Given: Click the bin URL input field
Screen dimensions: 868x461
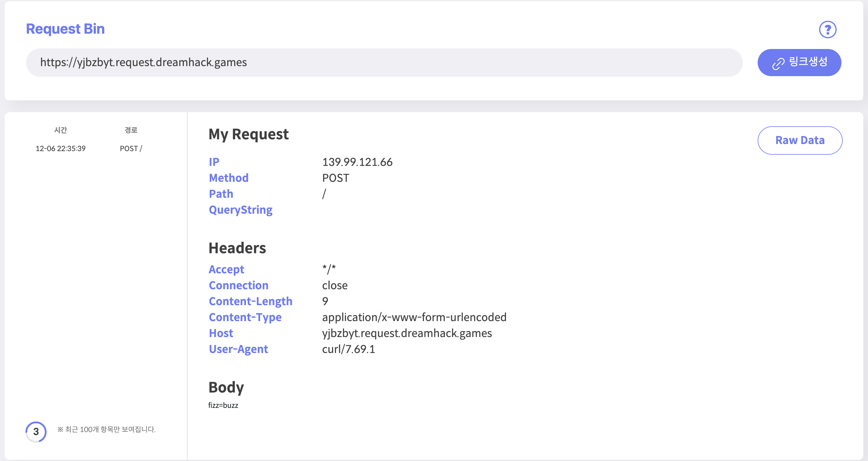Looking at the screenshot, I should (x=384, y=62).
